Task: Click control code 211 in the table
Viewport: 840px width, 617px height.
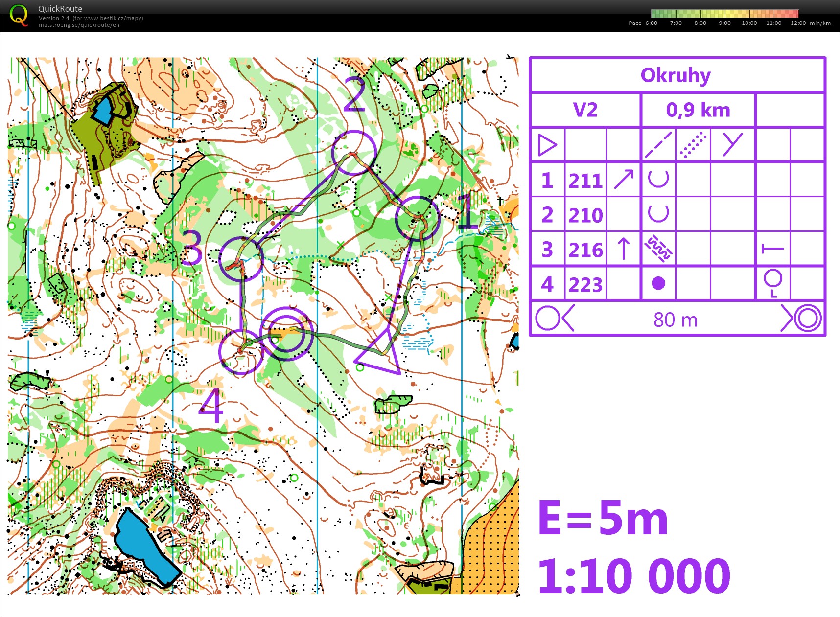Action: click(585, 181)
